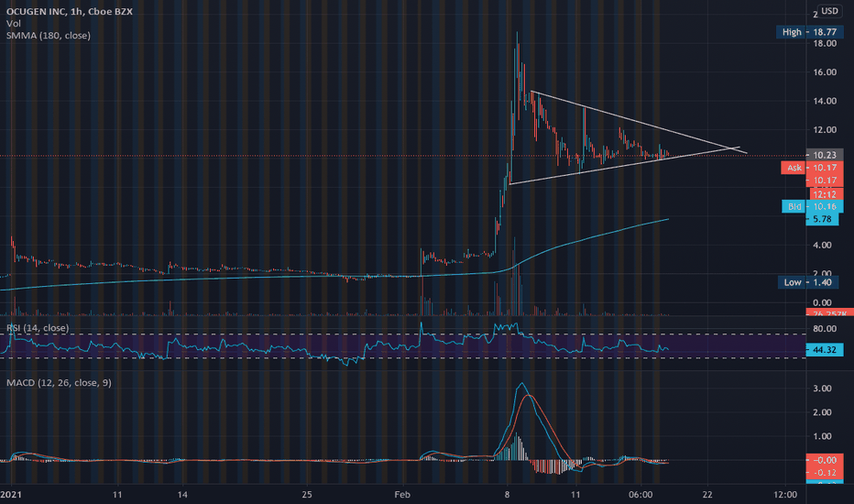Select the Vol indicator label
Viewport: 854px width, 504px height.
coord(14,24)
